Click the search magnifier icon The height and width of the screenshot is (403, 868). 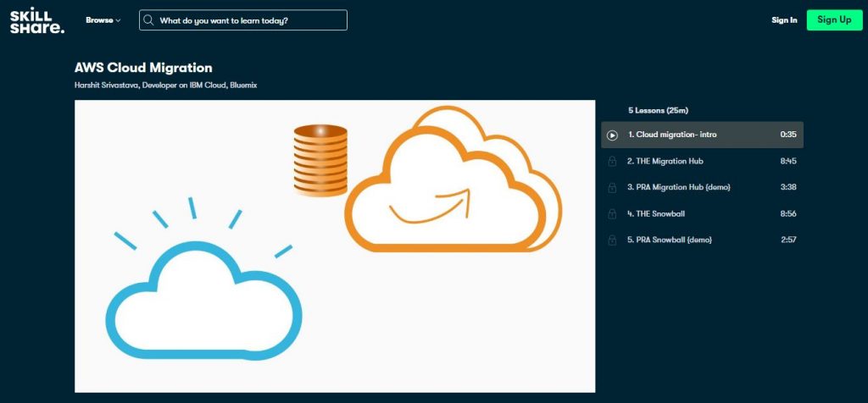(149, 20)
